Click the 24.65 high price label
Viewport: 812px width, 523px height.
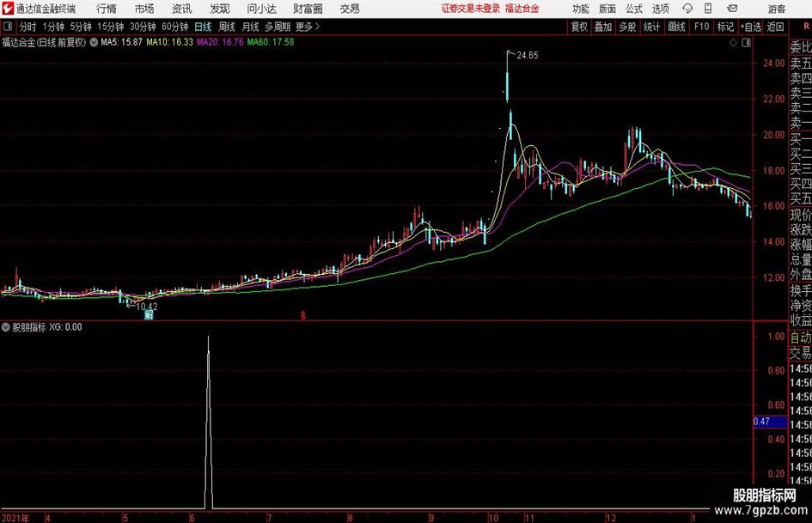pyautogui.click(x=528, y=56)
